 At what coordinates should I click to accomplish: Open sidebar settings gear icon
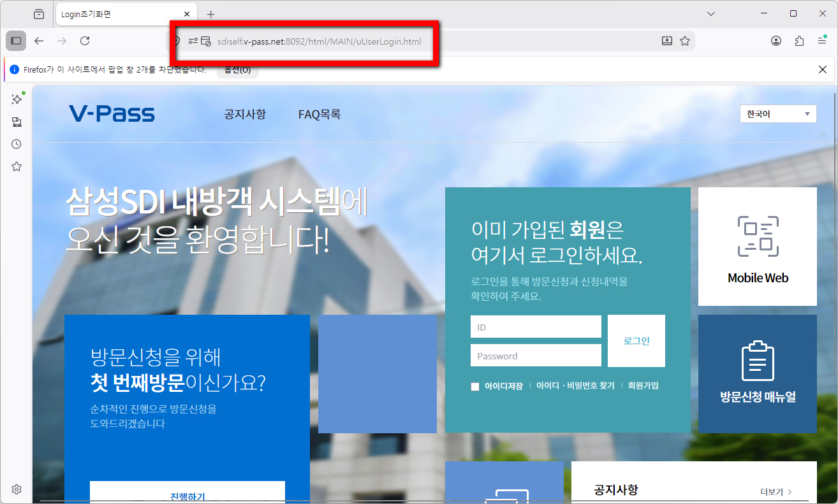[x=17, y=489]
